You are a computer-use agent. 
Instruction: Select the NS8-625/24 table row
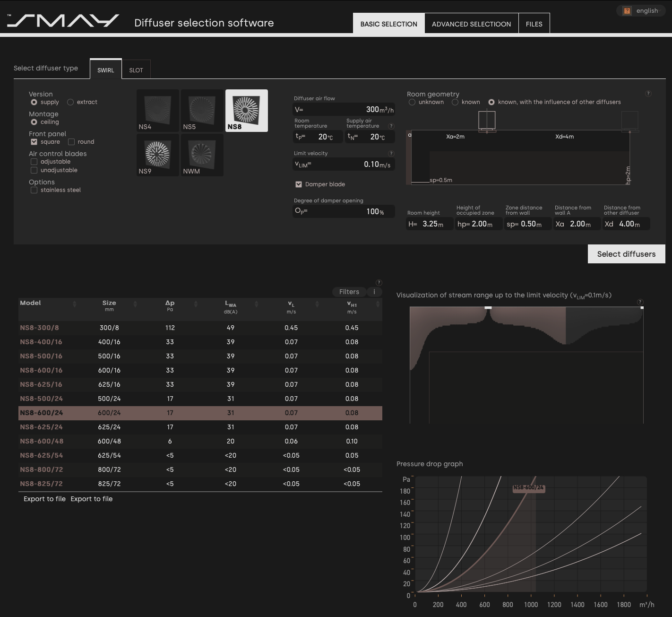pyautogui.click(x=200, y=427)
